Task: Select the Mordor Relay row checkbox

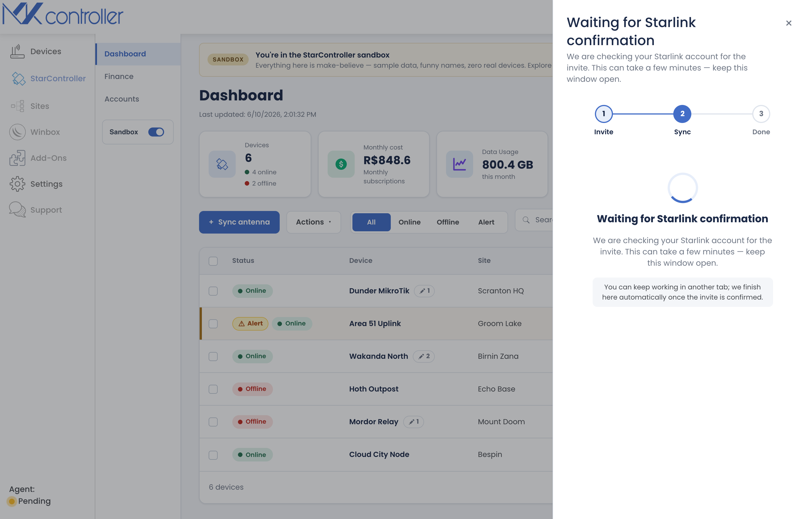Action: click(x=213, y=422)
